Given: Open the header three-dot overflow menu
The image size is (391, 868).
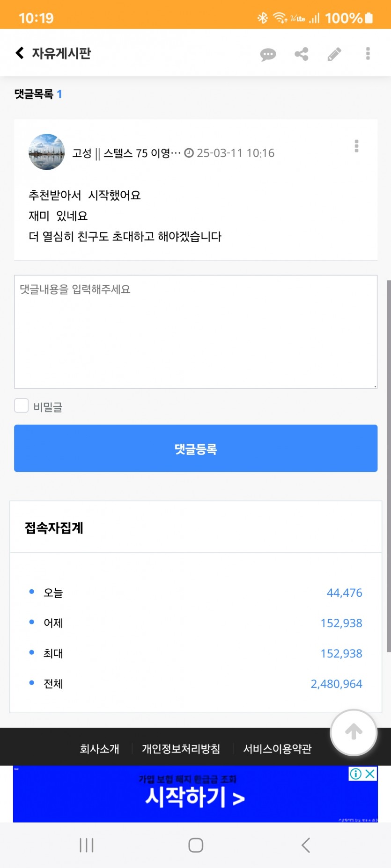Looking at the screenshot, I should pos(368,53).
